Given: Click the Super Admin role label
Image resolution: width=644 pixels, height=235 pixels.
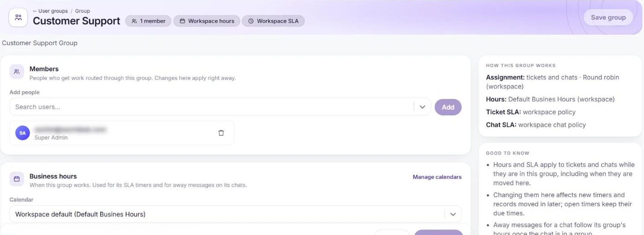Looking at the screenshot, I should click(x=51, y=137).
